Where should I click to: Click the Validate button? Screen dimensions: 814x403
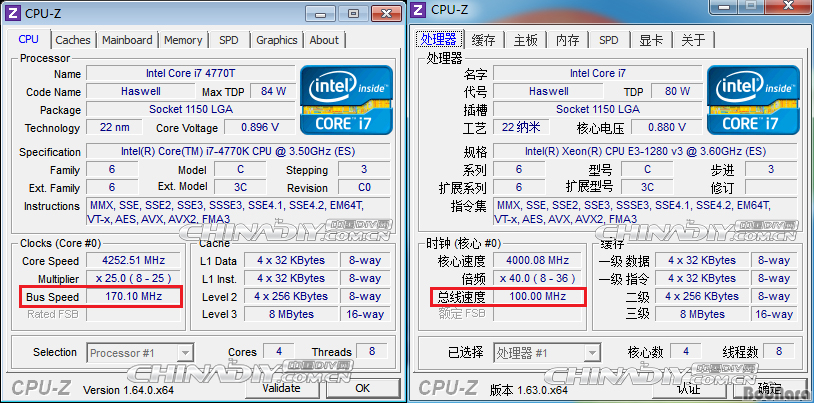[x=281, y=388]
